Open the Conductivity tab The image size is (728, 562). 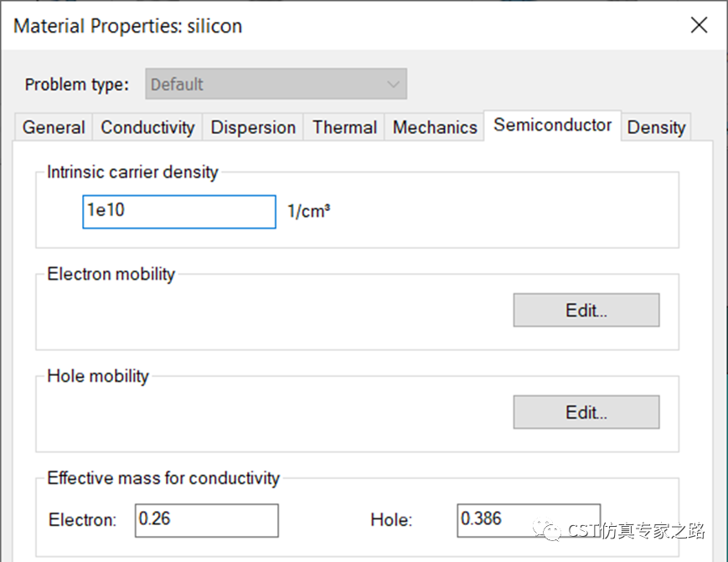pos(147,127)
